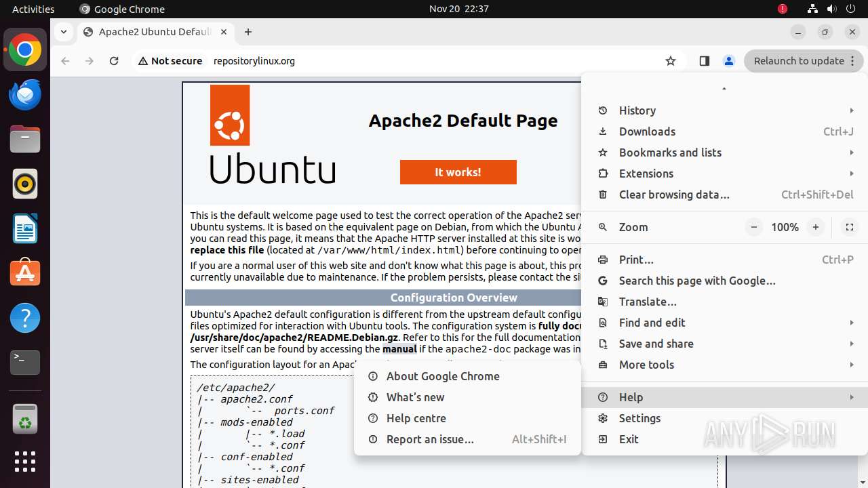Toggle the Chrome side panel
Viewport: 868px width, 488px height.
click(704, 61)
